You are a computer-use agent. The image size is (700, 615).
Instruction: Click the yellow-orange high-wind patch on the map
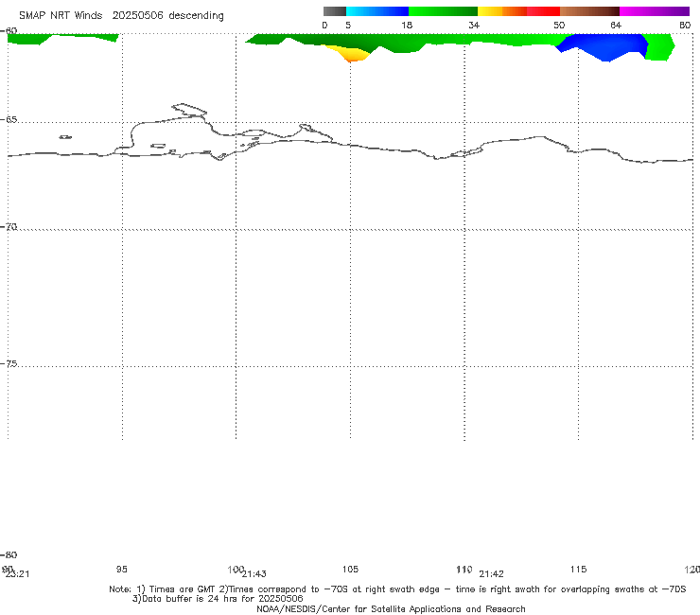pos(350,53)
